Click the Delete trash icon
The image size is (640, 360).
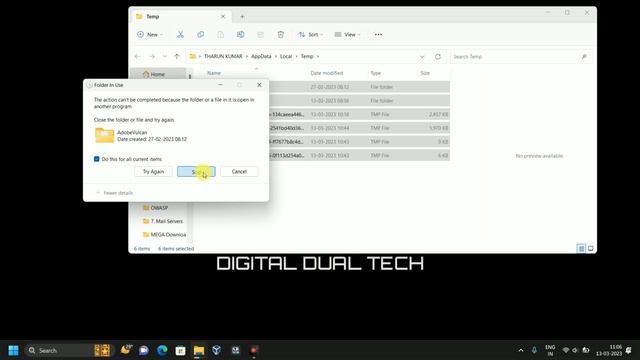click(x=280, y=35)
